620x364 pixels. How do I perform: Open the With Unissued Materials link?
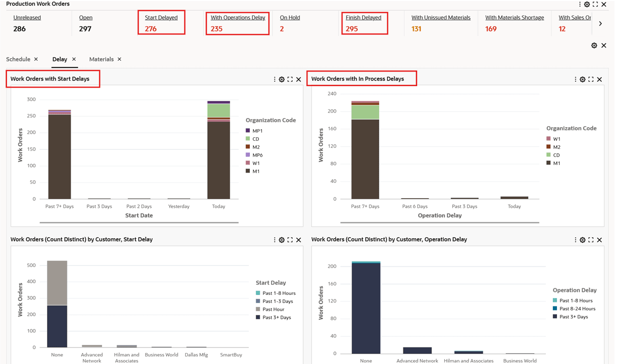click(x=441, y=18)
